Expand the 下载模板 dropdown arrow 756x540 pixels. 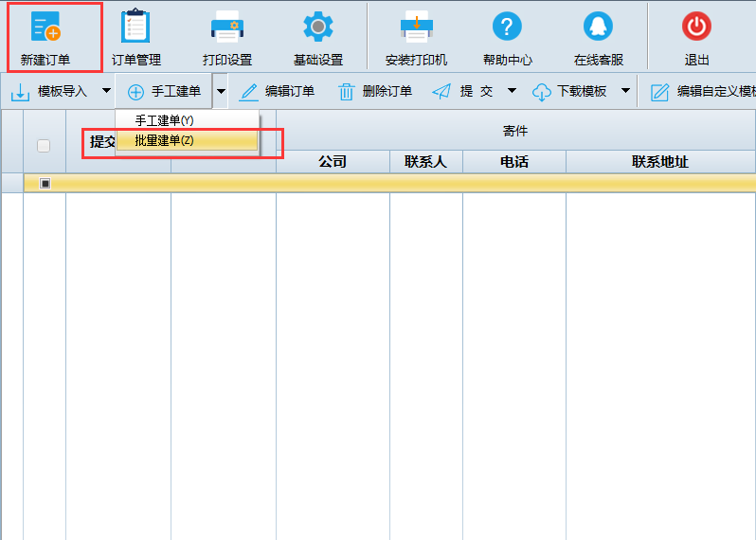625,91
